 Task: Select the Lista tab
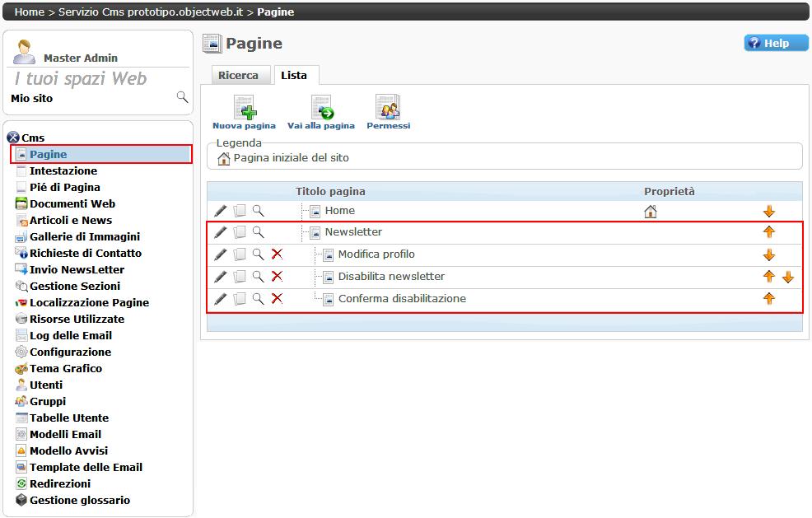(x=294, y=76)
